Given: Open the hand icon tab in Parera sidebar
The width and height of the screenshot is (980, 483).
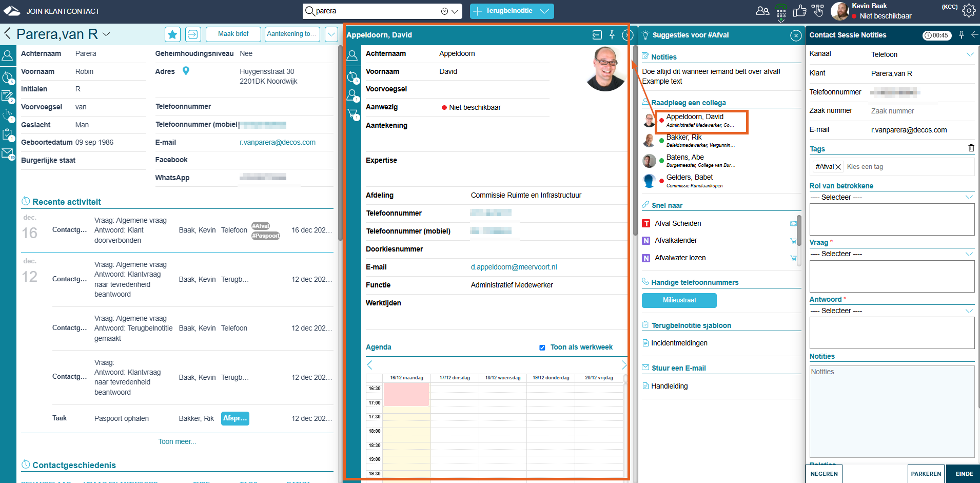Looking at the screenshot, I should pos(8,115).
